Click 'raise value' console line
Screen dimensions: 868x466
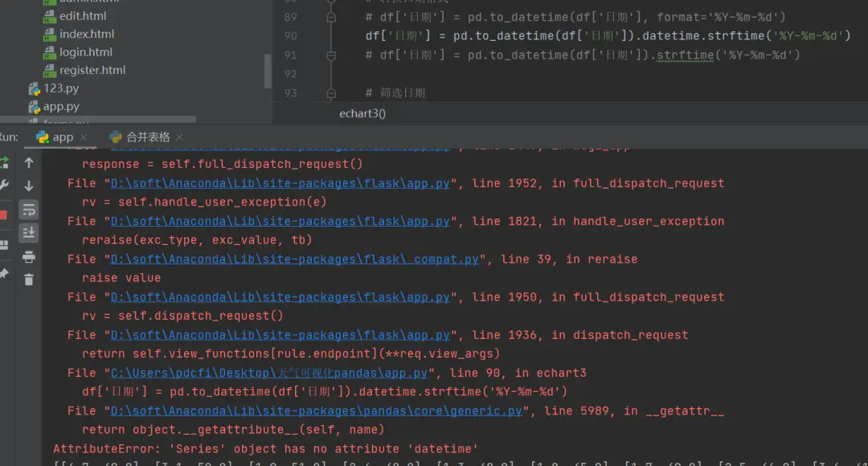point(121,278)
